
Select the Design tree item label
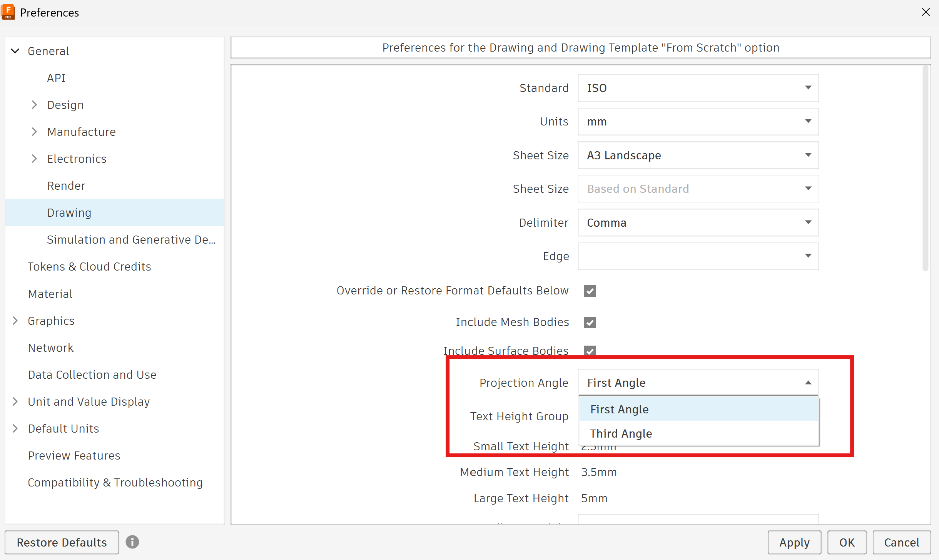coord(65,105)
